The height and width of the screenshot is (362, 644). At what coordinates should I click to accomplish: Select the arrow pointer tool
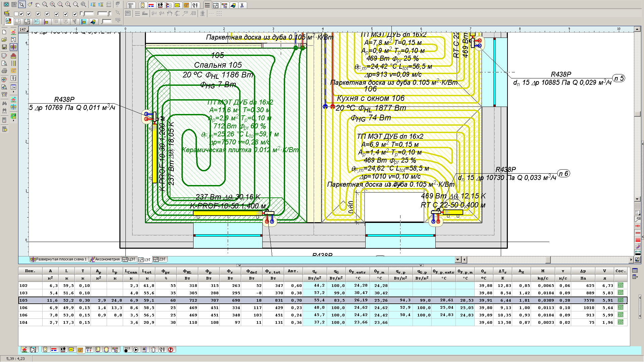click(x=22, y=5)
